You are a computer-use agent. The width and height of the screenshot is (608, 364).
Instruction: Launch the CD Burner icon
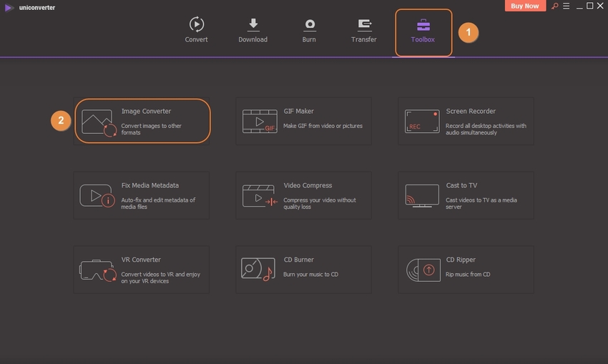259,270
